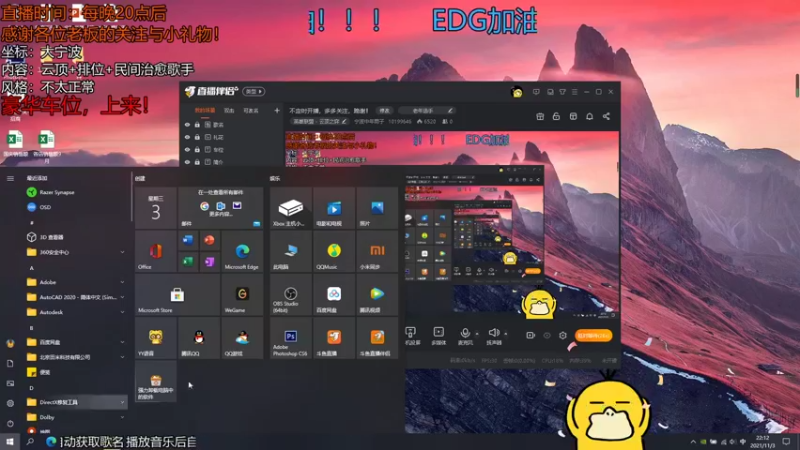Launch the 腾讯QQ penguin tile
The height and width of the screenshot is (450, 800).
tap(199, 337)
